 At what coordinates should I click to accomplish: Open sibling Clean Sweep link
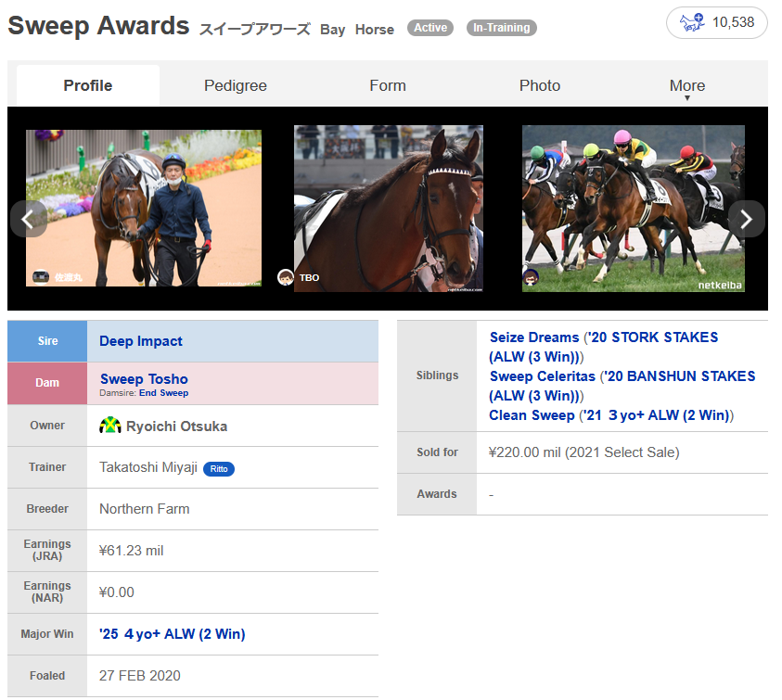(x=532, y=415)
